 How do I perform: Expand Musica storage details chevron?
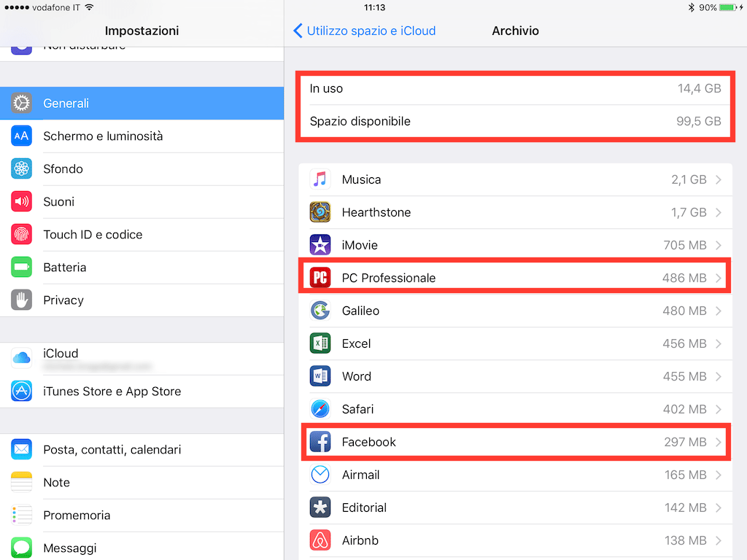(x=719, y=179)
